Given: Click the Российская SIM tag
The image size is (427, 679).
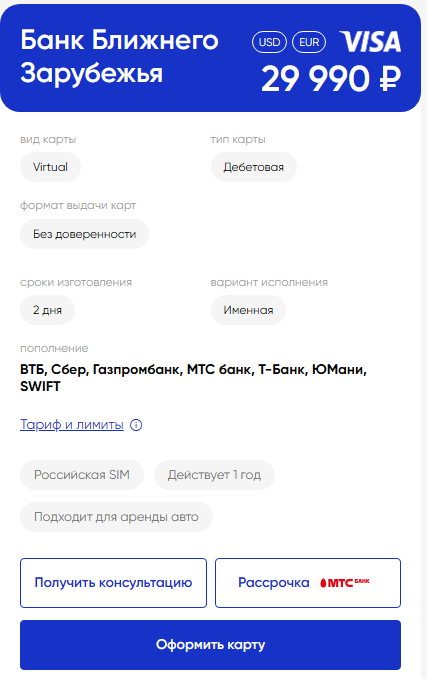Looking at the screenshot, I should 82,475.
